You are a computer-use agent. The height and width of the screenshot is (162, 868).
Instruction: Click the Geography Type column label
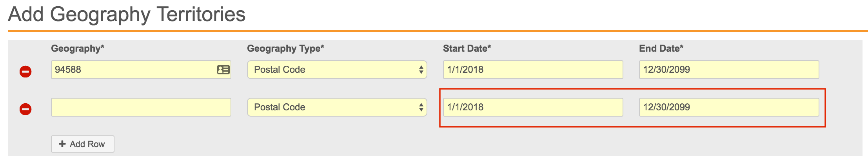point(285,49)
